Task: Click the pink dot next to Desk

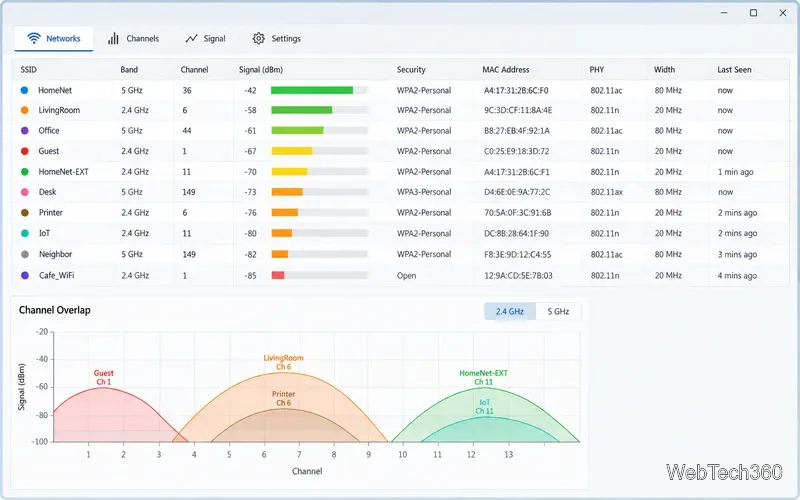Action: 24,192
